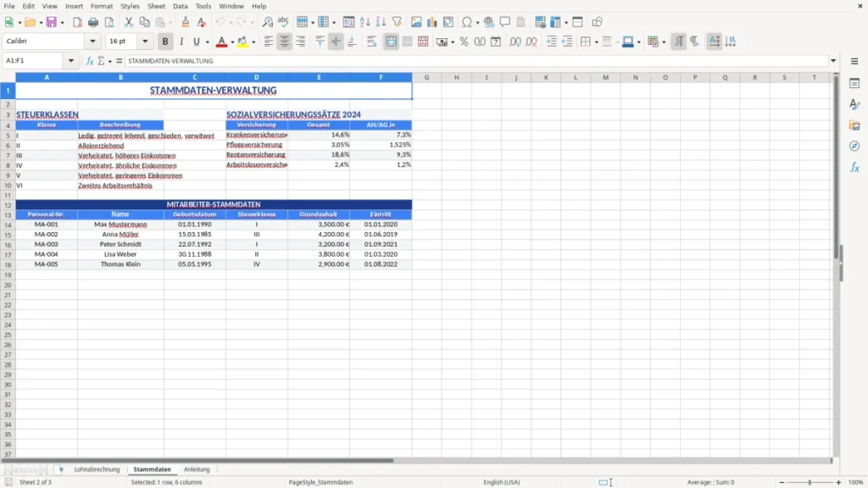Open the sidebar Gallery panel icon
The width and height of the screenshot is (868, 488).
[854, 125]
